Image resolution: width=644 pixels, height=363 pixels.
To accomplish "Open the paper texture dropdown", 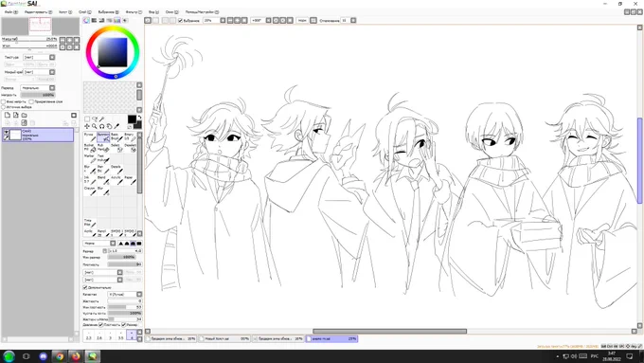I will click(x=39, y=57).
